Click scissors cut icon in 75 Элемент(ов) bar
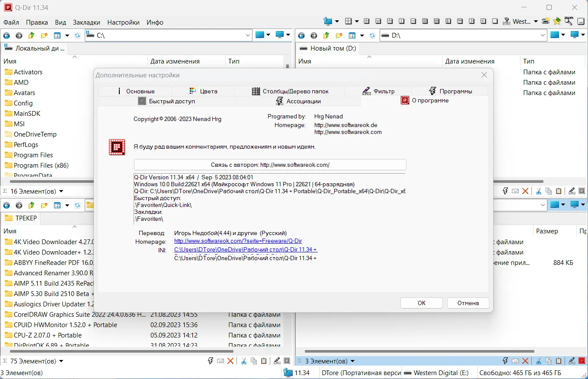588x379 pixels. pos(244,361)
